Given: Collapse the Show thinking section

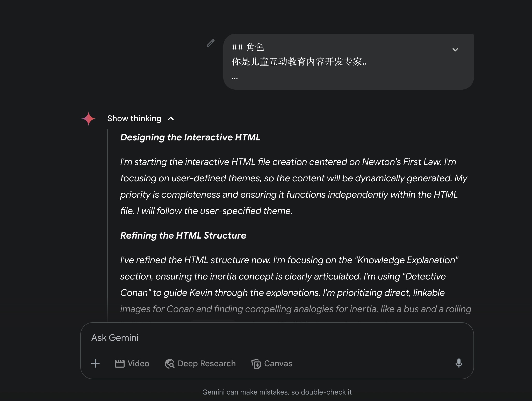Looking at the screenshot, I should click(x=171, y=119).
